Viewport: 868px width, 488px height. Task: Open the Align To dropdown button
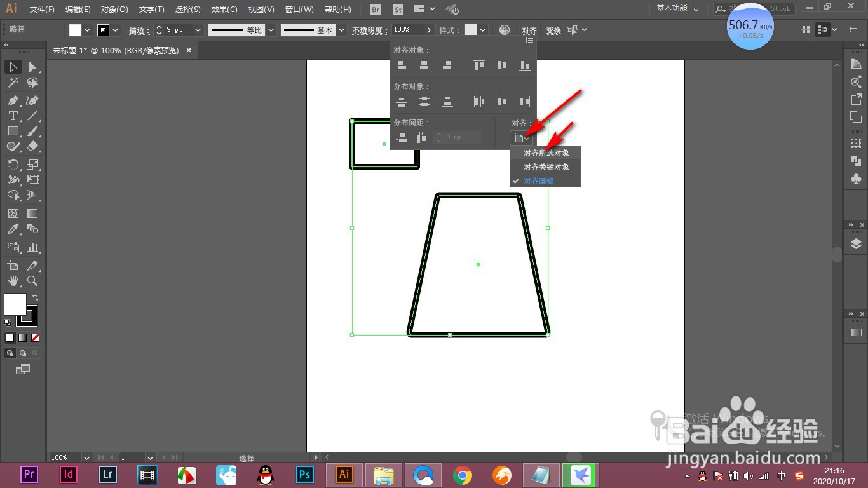520,138
